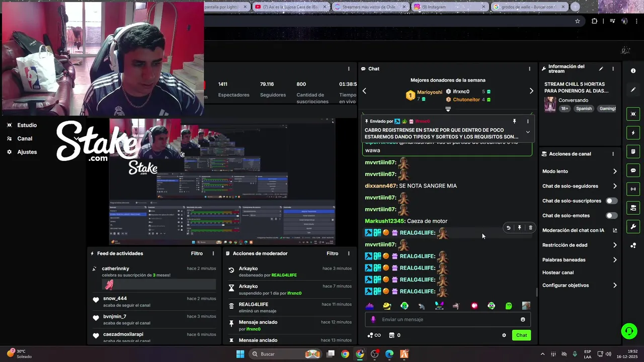Open chat settings gear icon
This screenshot has height=362, width=644.
pyautogui.click(x=504, y=335)
